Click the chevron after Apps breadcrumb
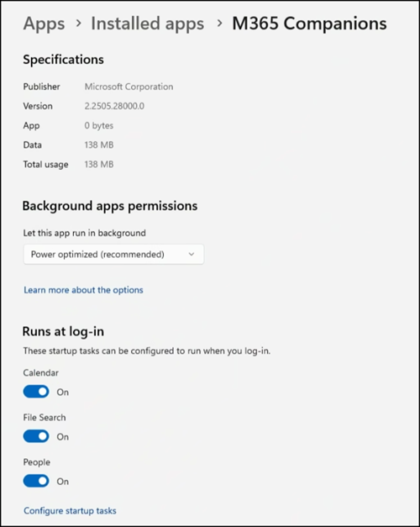420x527 pixels. [79, 24]
